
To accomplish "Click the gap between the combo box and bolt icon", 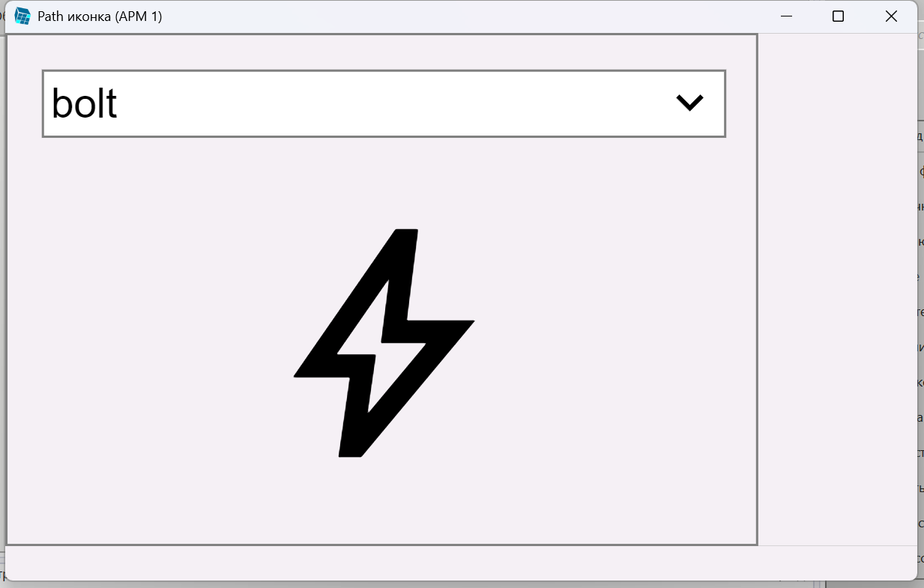I will pos(384,183).
